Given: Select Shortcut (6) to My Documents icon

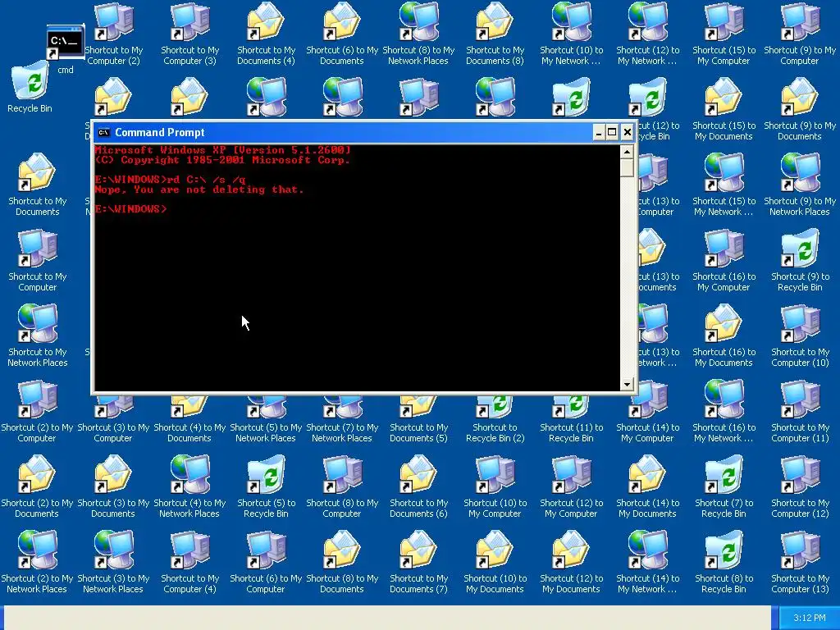Looking at the screenshot, I should (x=342, y=22).
